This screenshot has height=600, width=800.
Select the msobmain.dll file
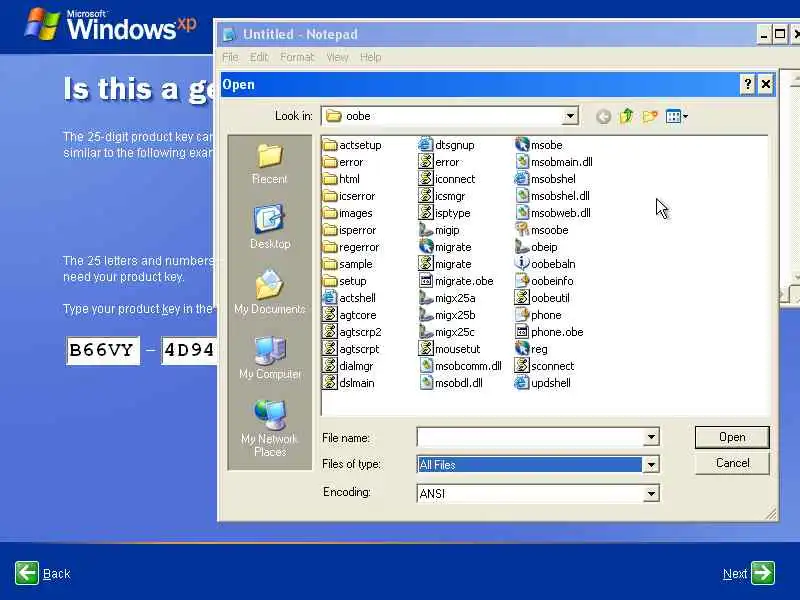554,162
